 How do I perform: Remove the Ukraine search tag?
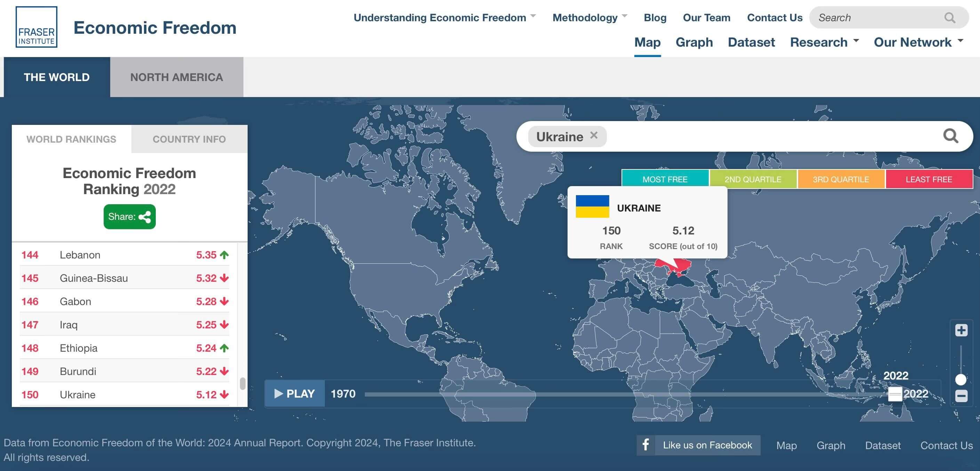594,135
